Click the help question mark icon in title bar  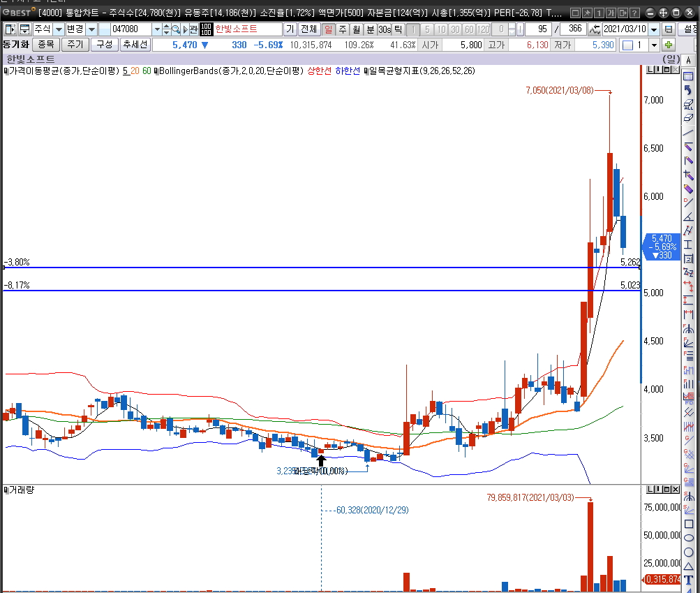coord(634,13)
